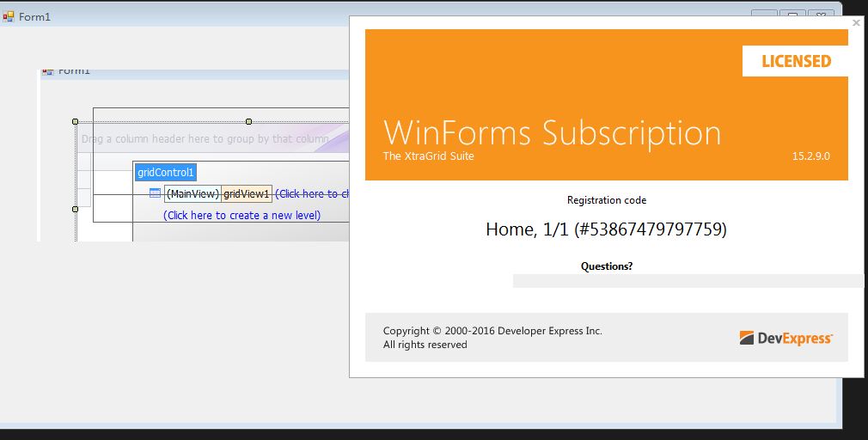
Task: Click the copyright notice text
Action: (492, 331)
